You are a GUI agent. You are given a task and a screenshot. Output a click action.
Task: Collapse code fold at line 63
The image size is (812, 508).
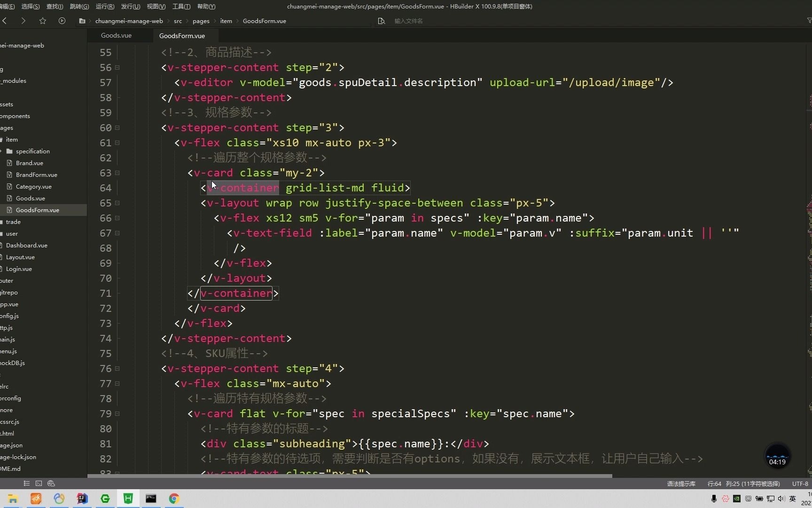117,173
